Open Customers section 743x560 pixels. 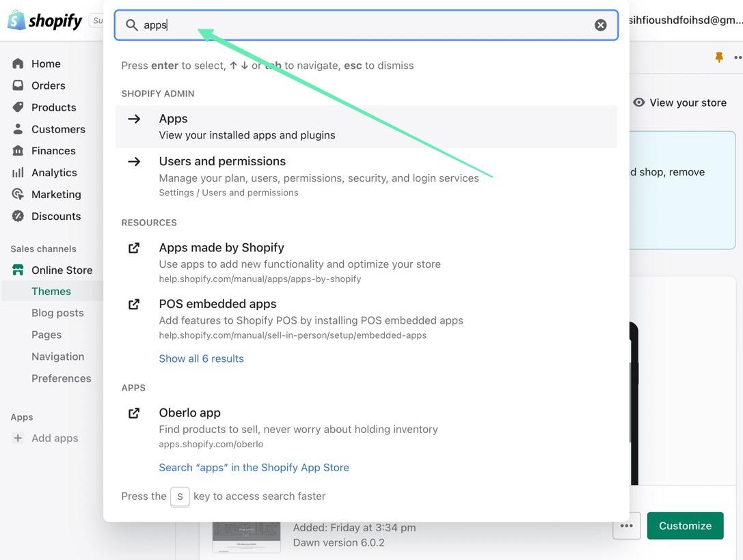[x=58, y=129]
